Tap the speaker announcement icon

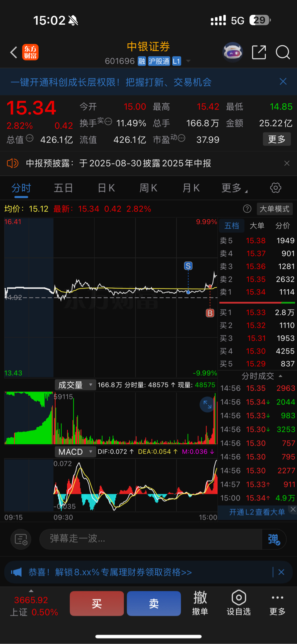pyautogui.click(x=12, y=163)
